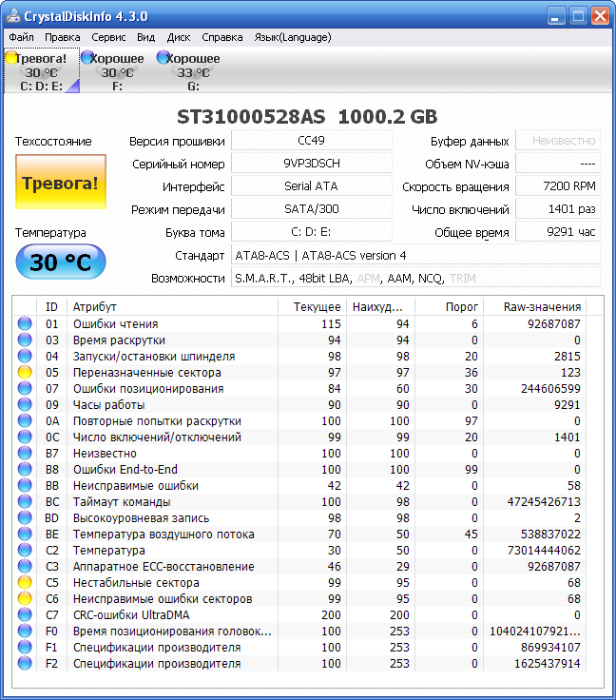This screenshot has width=616, height=700.
Task: Open the Диск menu
Action: 179,37
